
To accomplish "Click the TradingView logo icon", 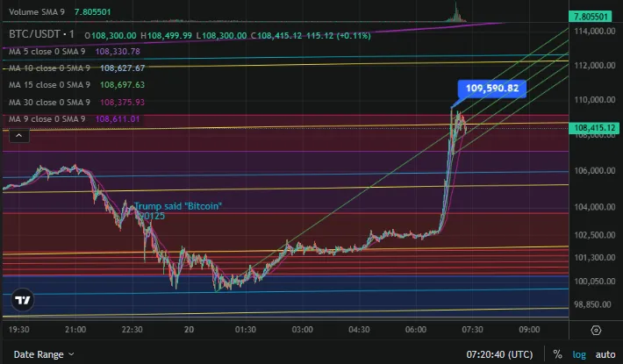I will pos(22,300).
